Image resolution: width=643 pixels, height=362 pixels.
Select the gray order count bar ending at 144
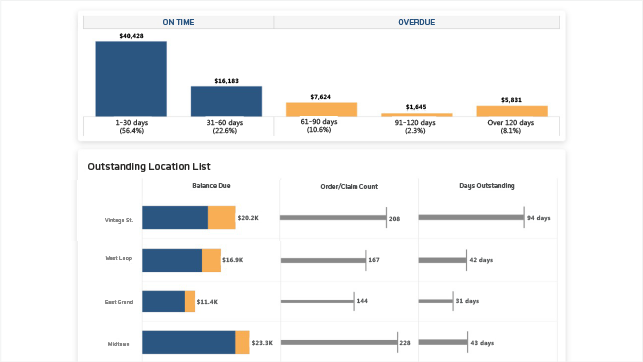coord(317,301)
